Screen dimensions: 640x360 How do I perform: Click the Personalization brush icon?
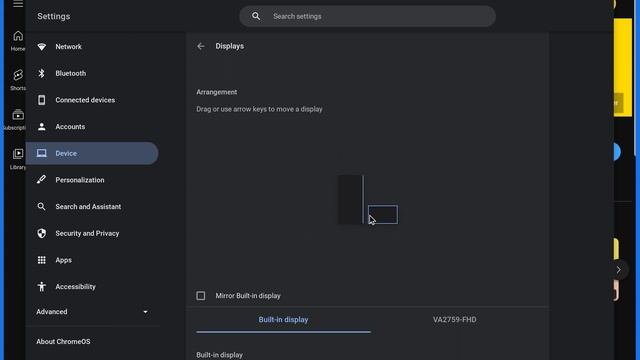tap(41, 180)
